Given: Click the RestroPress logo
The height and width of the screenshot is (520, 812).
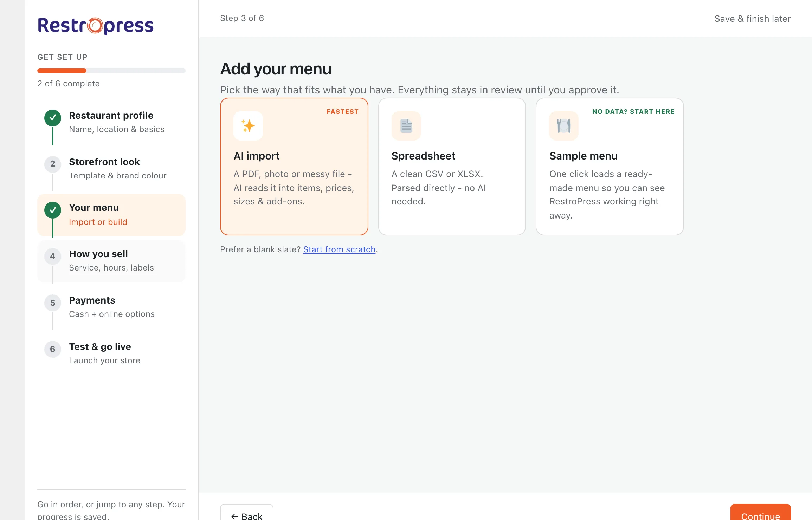Looking at the screenshot, I should click(x=96, y=26).
